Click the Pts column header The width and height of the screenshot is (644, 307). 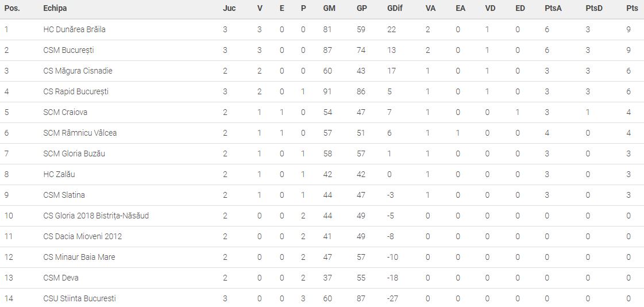[x=632, y=9]
